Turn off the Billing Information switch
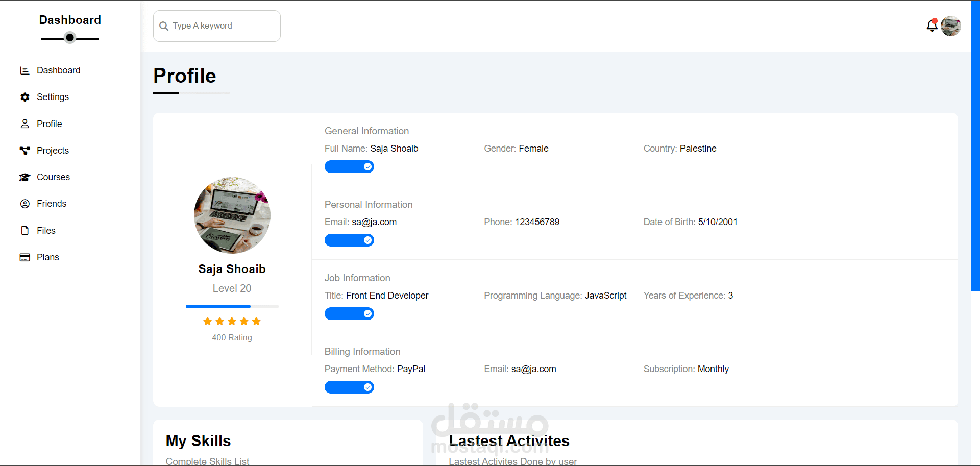Image resolution: width=980 pixels, height=466 pixels. point(349,387)
